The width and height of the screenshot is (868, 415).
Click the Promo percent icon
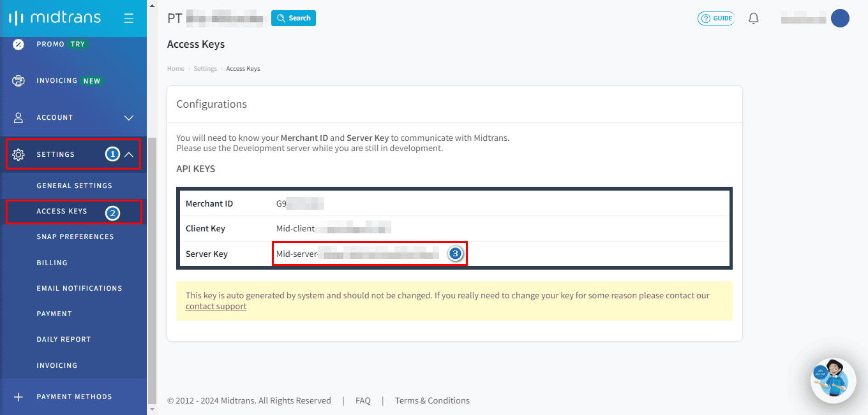point(19,44)
